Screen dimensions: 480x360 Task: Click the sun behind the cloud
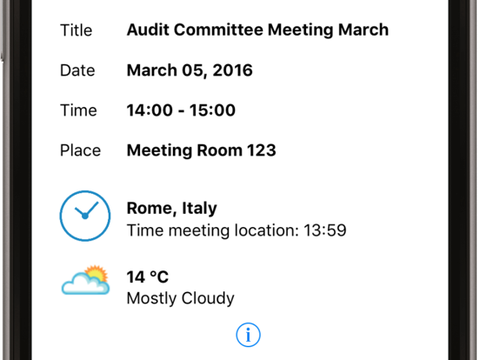coord(97,273)
